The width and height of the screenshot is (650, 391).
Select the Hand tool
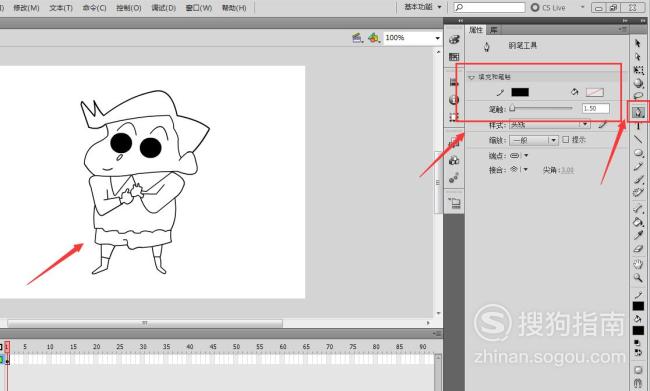[x=638, y=264]
